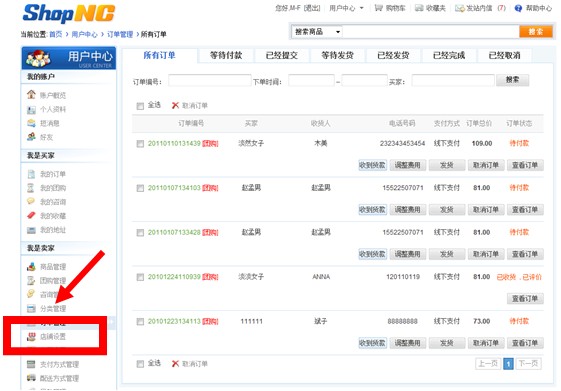
Task: Select order 20110107134103 checkbox
Action: tap(140, 188)
